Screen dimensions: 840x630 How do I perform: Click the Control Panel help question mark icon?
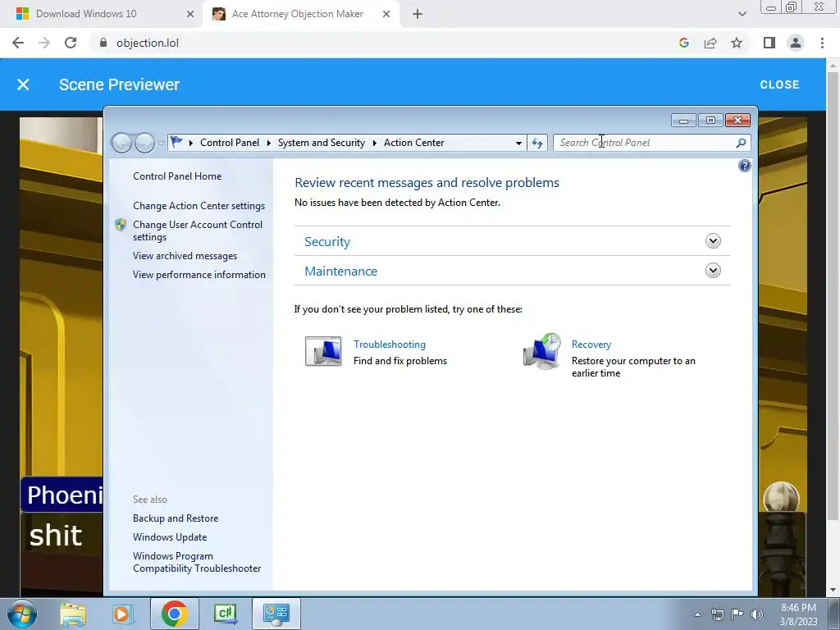tap(744, 166)
